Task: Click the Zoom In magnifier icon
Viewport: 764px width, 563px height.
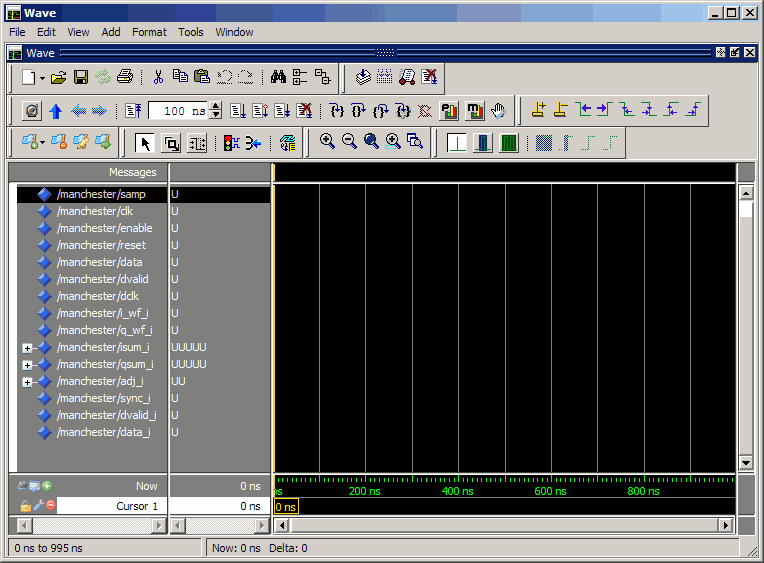Action: [327, 142]
